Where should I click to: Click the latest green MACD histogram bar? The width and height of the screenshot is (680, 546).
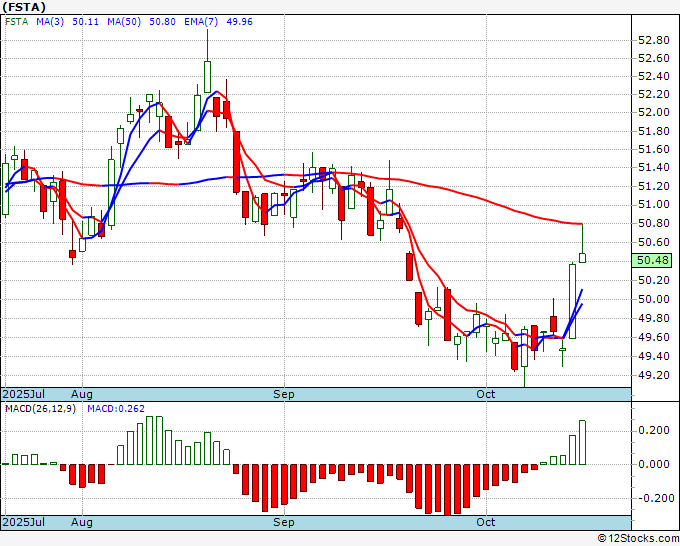coord(582,442)
